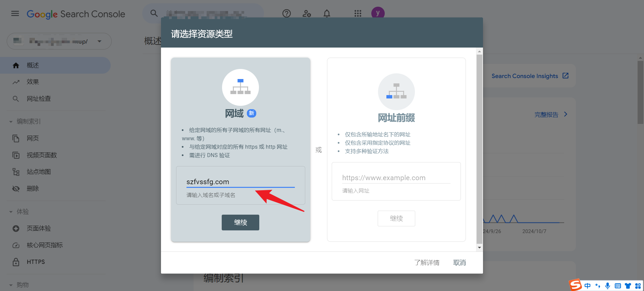The image size is (644, 291).
Task: Toggle Sogou voice input microphone
Action: click(x=607, y=286)
